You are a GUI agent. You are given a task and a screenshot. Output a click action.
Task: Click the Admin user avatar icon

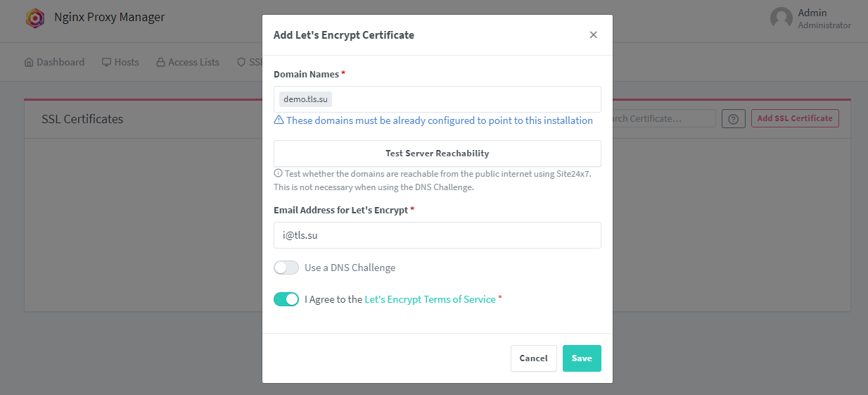click(x=781, y=19)
